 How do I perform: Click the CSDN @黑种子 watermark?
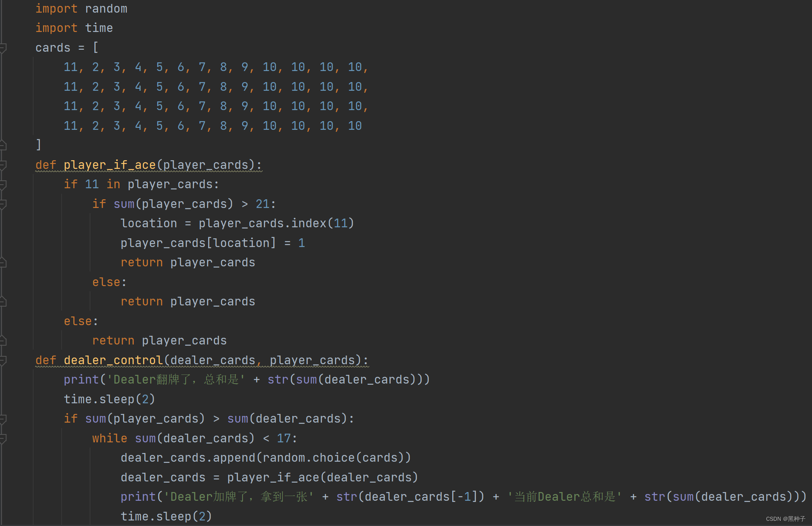click(x=785, y=519)
